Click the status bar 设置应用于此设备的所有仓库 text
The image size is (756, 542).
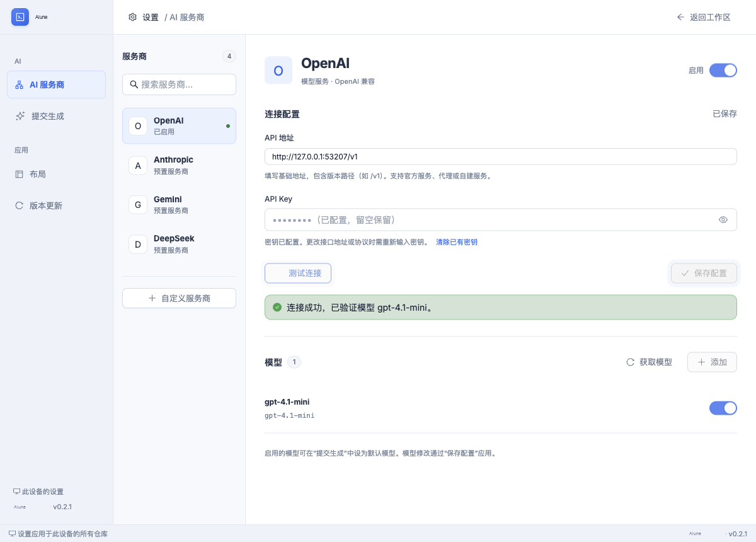62,534
